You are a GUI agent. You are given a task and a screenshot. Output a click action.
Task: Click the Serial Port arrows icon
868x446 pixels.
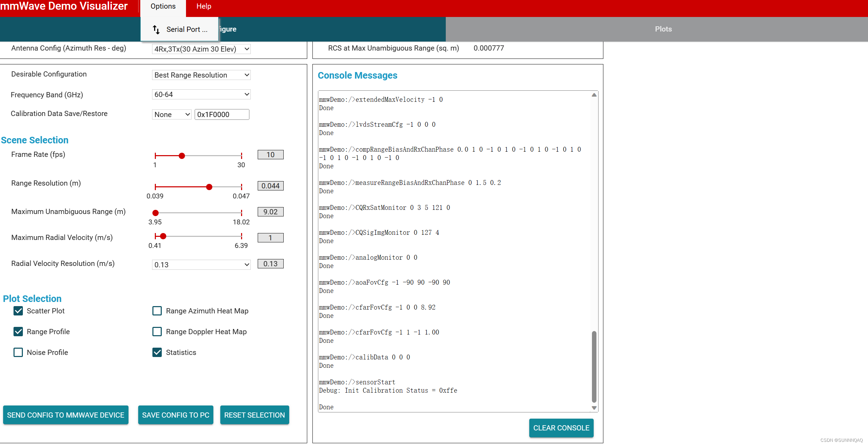tap(156, 29)
